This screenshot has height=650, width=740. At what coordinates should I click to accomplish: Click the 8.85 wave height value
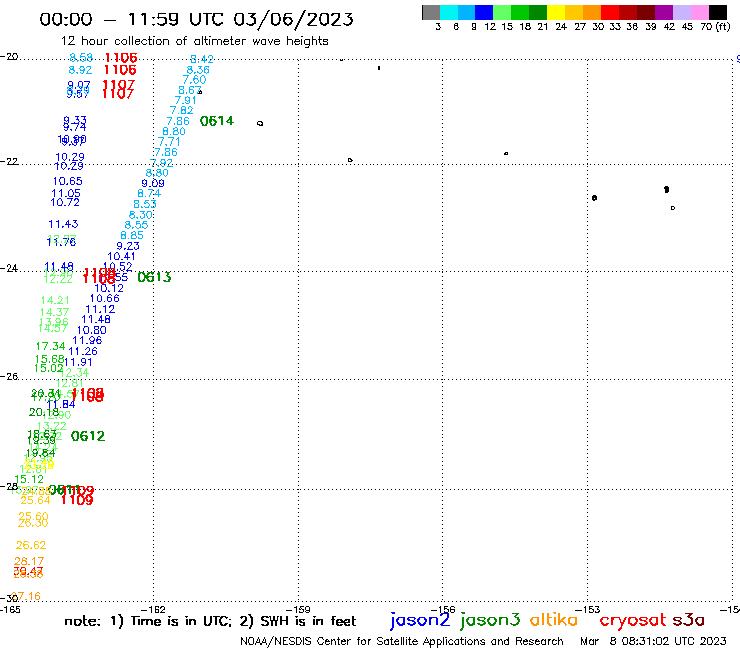tap(132, 236)
